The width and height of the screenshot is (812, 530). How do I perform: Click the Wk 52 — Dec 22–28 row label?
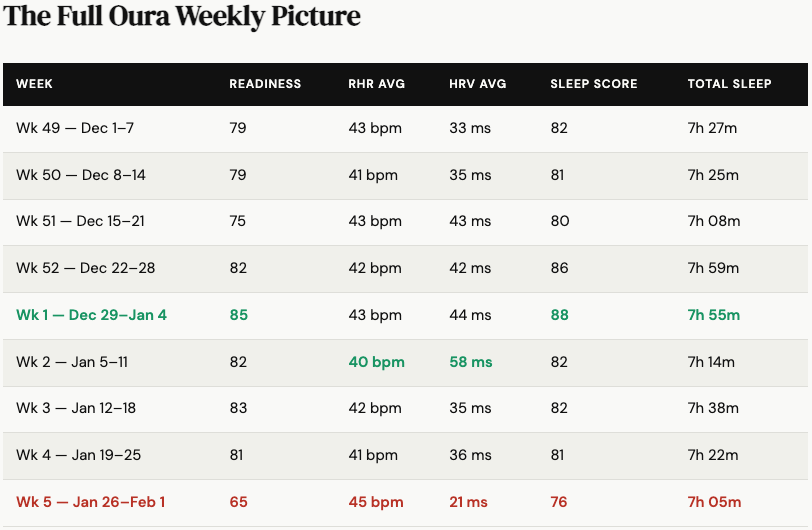coord(85,268)
